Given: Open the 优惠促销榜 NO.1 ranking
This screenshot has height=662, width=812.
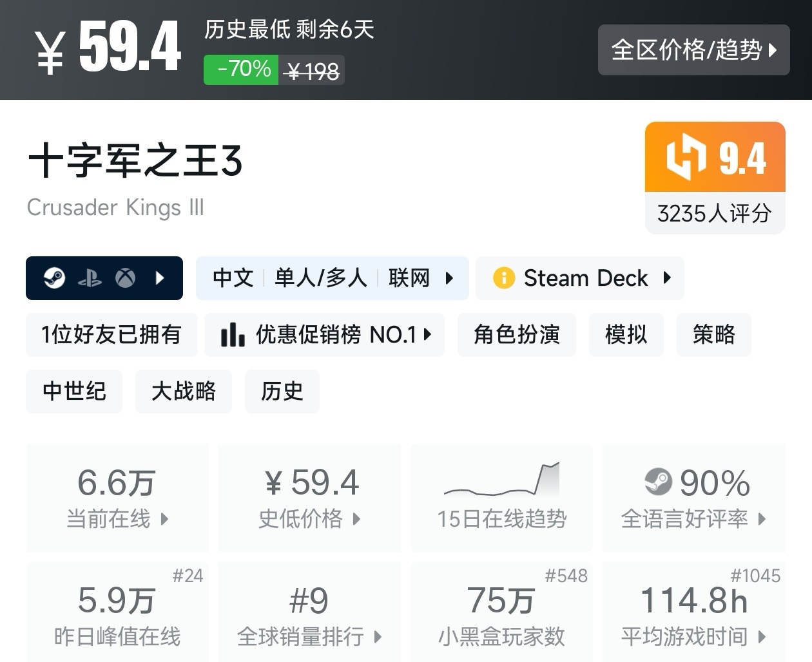Looking at the screenshot, I should pyautogui.click(x=325, y=335).
